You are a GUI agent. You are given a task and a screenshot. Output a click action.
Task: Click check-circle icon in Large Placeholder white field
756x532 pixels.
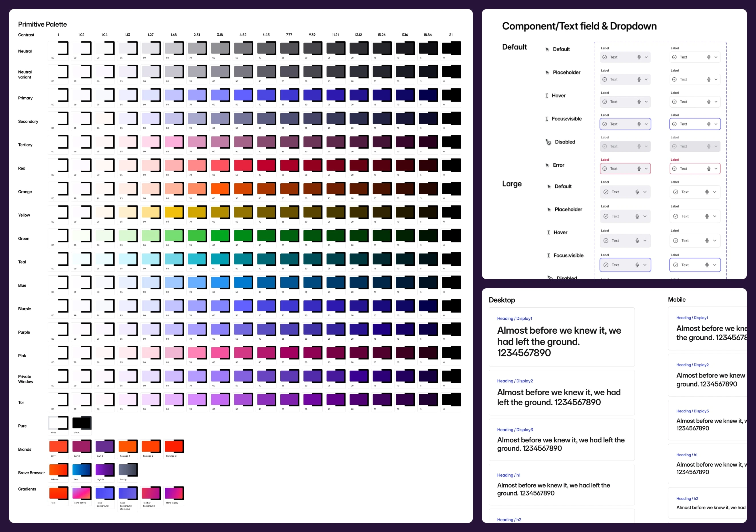point(676,216)
